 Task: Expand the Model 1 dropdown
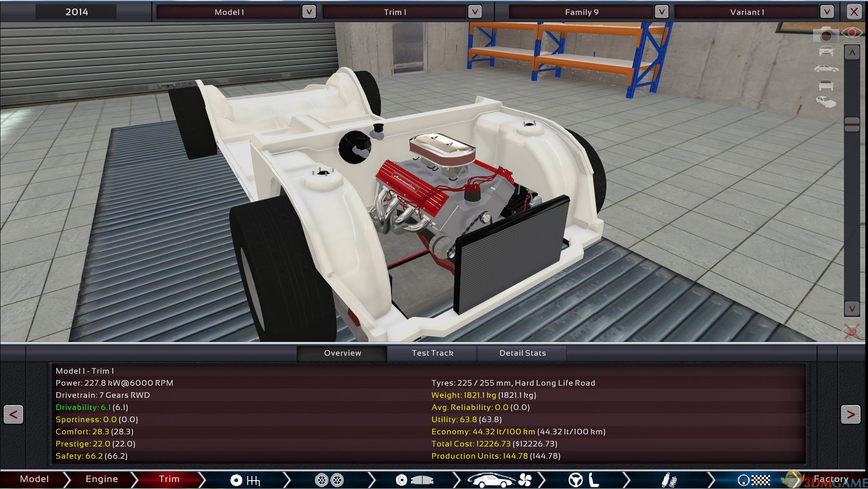click(x=309, y=12)
